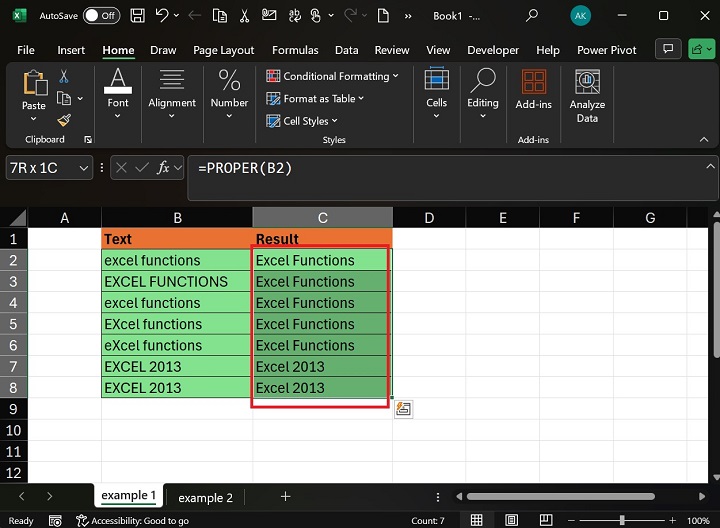This screenshot has width=720, height=528.
Task: Click the zoom slider in status bar
Action: tap(621, 521)
